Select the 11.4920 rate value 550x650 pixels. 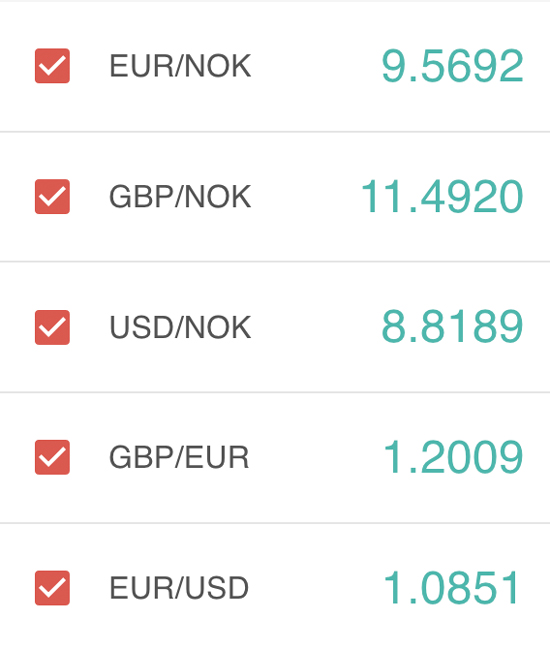click(x=442, y=196)
